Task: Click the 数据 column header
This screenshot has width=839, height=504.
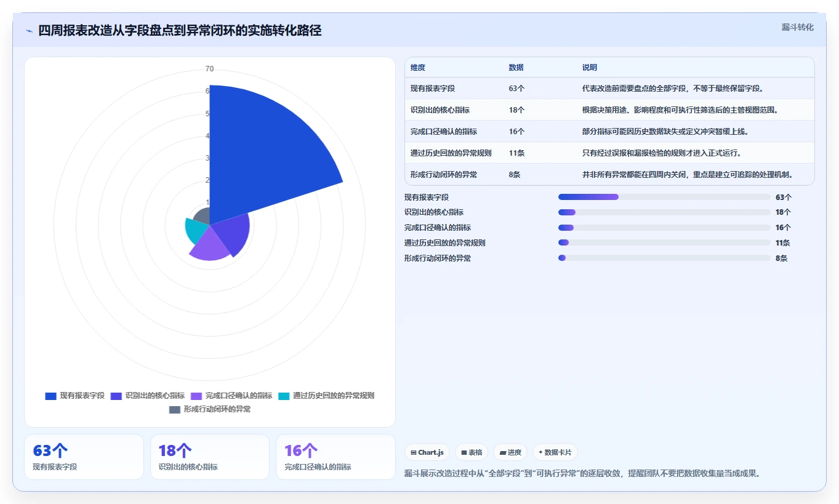Action: [516, 68]
